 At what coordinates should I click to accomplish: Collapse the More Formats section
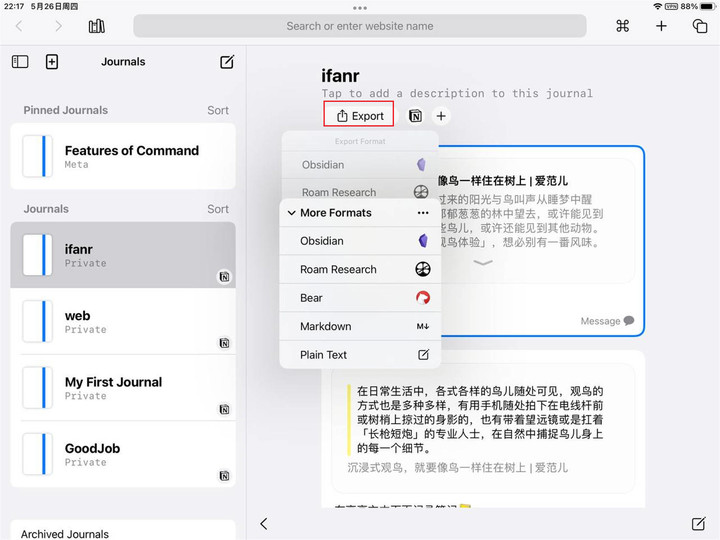point(291,213)
